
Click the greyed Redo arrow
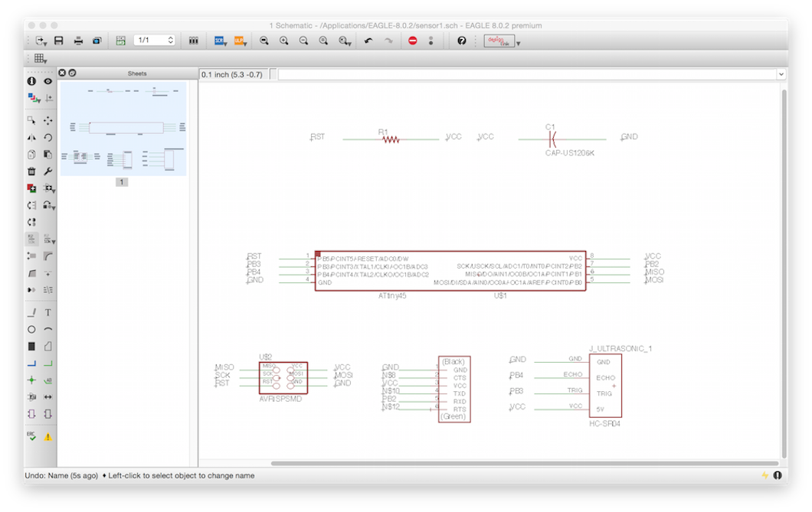click(x=388, y=41)
